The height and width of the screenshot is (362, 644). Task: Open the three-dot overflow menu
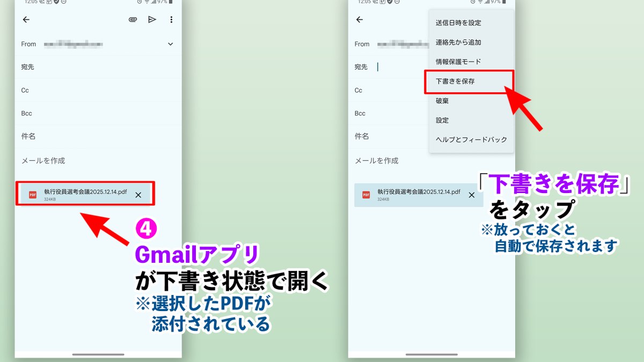point(171,20)
